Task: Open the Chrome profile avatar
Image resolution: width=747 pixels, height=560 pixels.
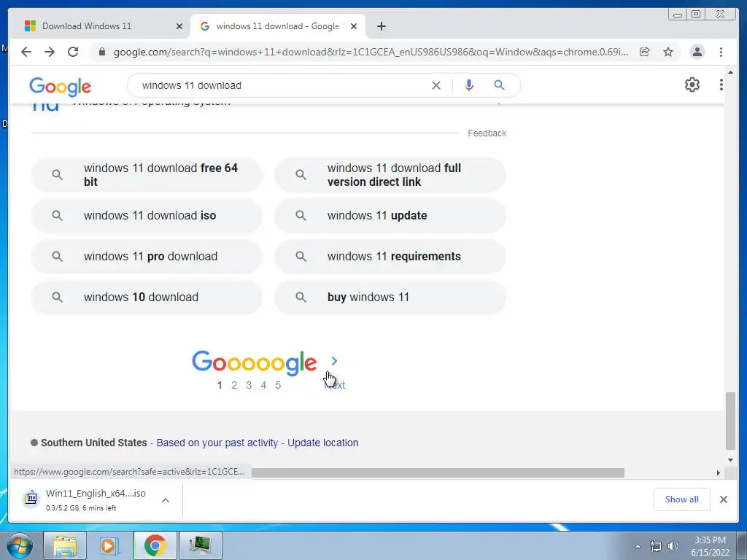Action: pyautogui.click(x=697, y=52)
